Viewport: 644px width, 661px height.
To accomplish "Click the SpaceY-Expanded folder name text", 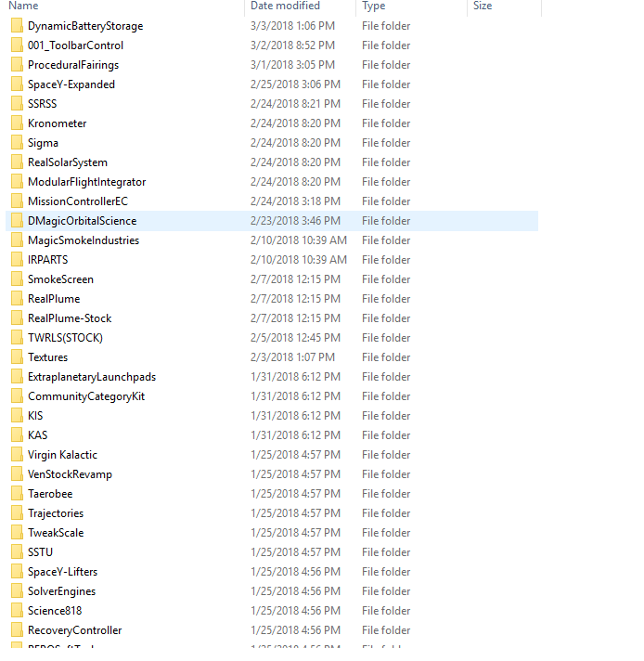I will pos(71,84).
